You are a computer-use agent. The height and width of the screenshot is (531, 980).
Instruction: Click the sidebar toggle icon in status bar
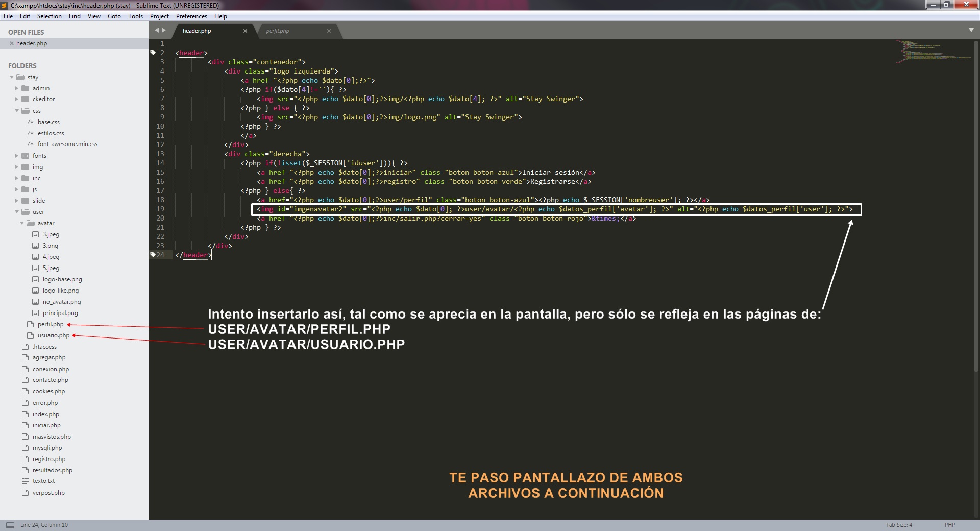[x=10, y=525]
